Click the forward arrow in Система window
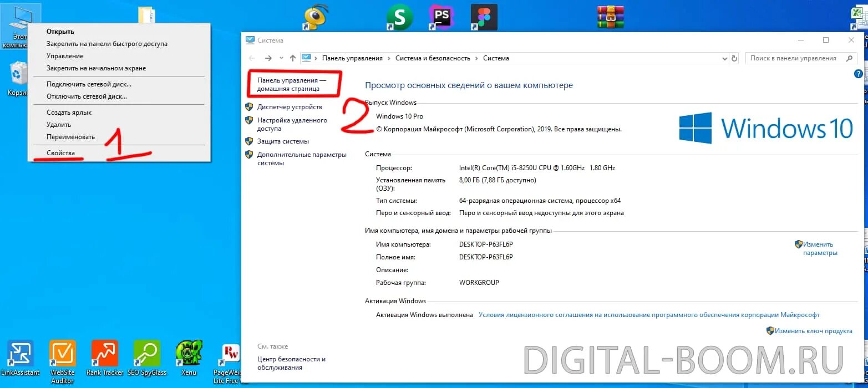The image size is (868, 388). point(268,58)
